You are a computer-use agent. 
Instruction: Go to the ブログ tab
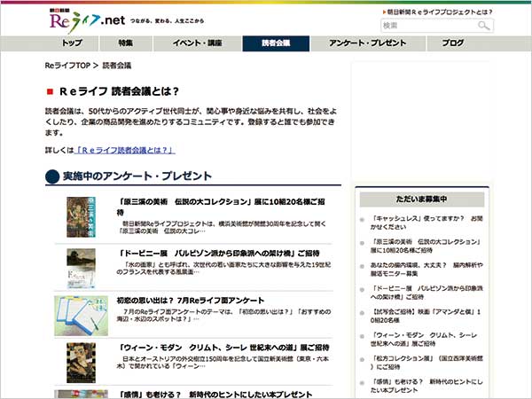(x=452, y=43)
